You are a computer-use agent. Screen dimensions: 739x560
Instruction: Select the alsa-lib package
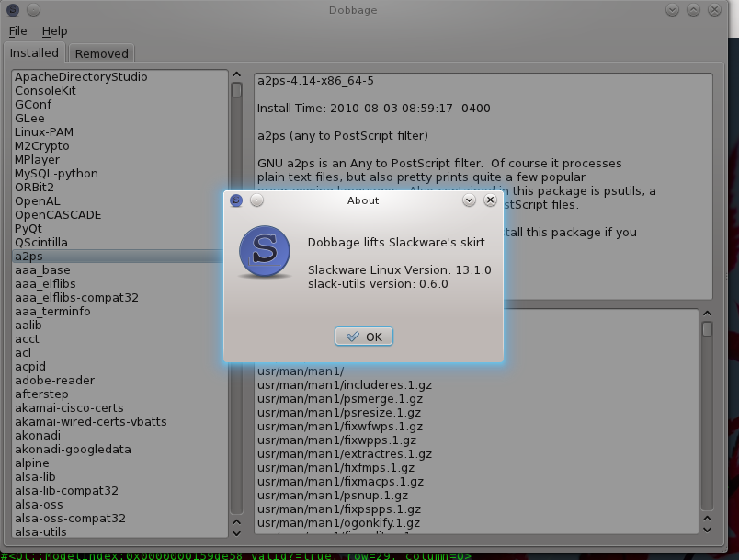point(119,476)
